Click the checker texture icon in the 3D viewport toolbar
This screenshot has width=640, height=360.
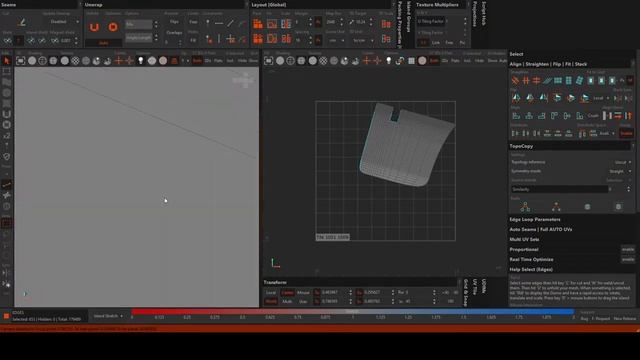tap(76, 61)
